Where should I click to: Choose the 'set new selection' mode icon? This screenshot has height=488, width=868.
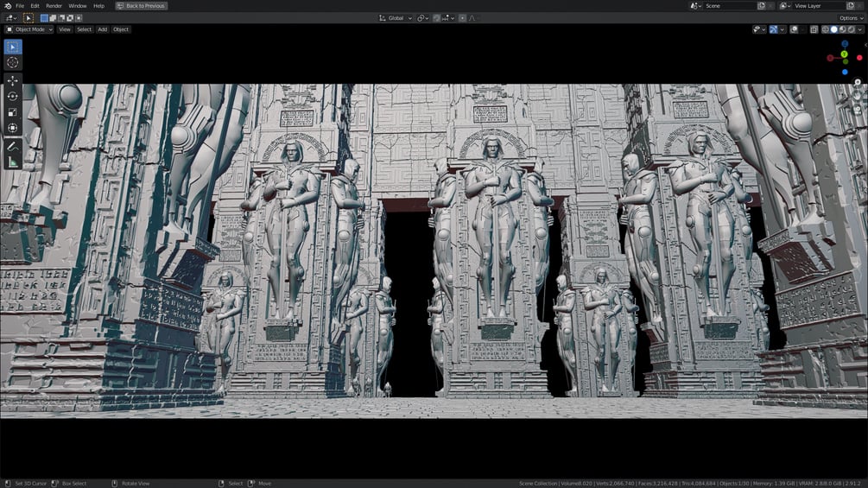pos(44,18)
